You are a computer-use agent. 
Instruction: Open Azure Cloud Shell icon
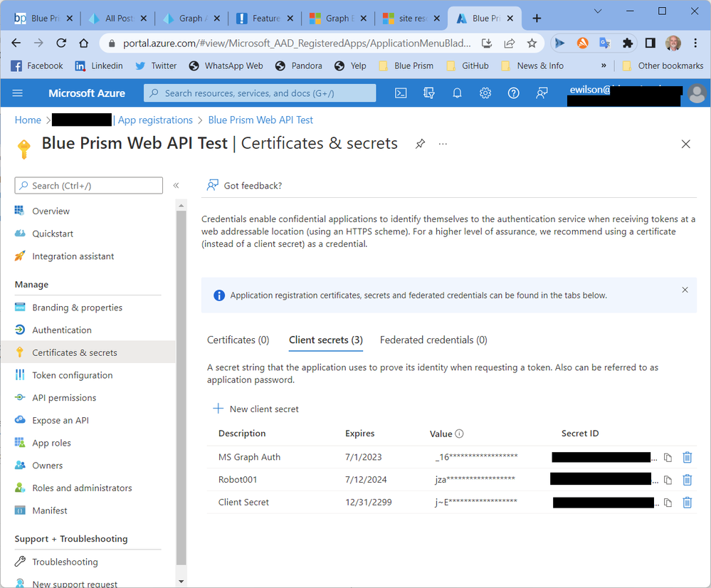[401, 93]
